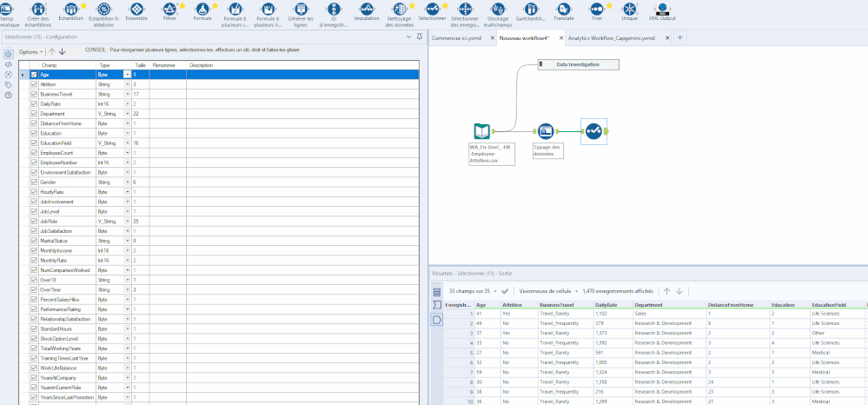This screenshot has height=405, width=868.
Task: Toggle the Department field checkbox
Action: (34, 113)
